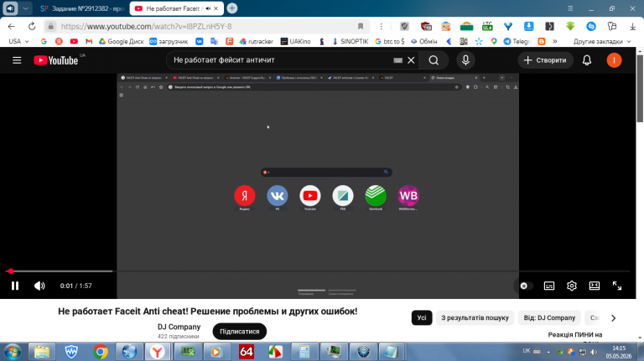Screen dimensions: 644x361
Task: Open Yandex Browser taskbar button
Action: [158, 352]
